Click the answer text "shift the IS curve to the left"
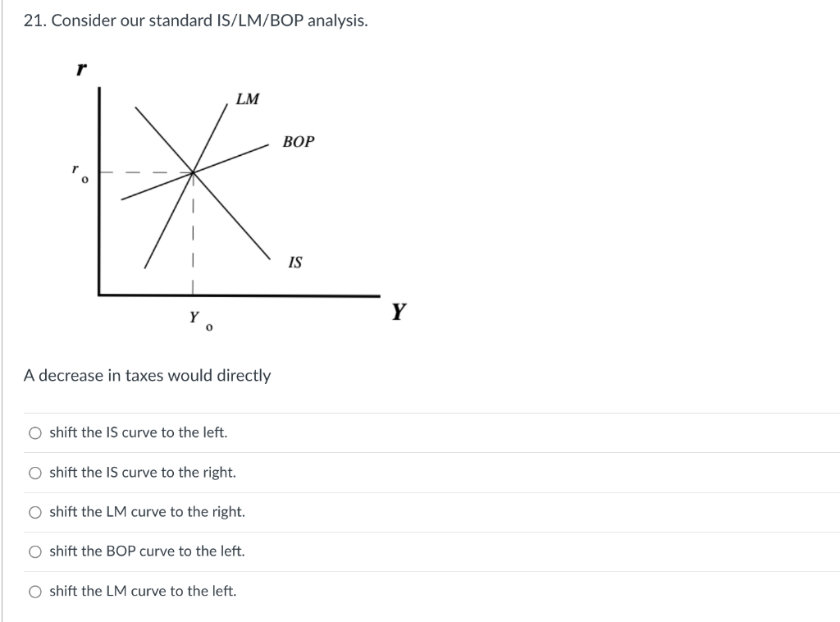This screenshot has height=622, width=840. [x=139, y=432]
